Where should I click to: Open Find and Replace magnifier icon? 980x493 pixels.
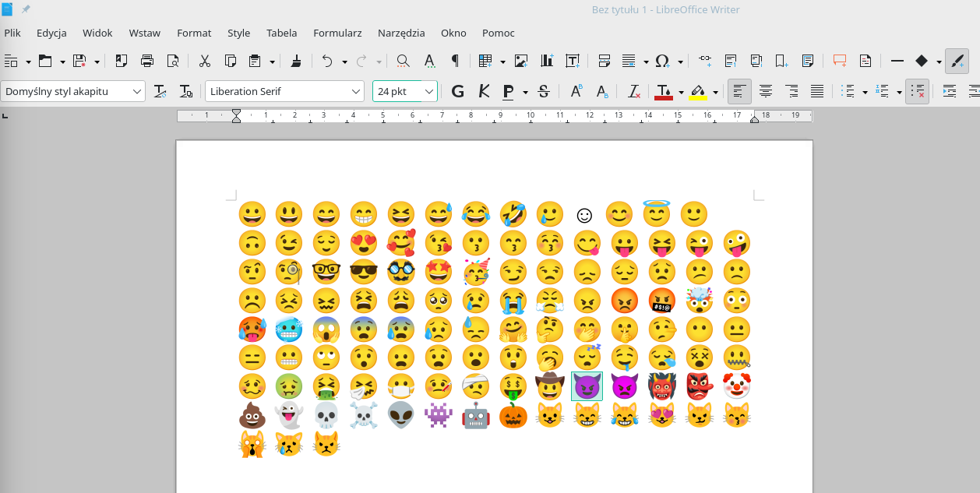pos(403,61)
